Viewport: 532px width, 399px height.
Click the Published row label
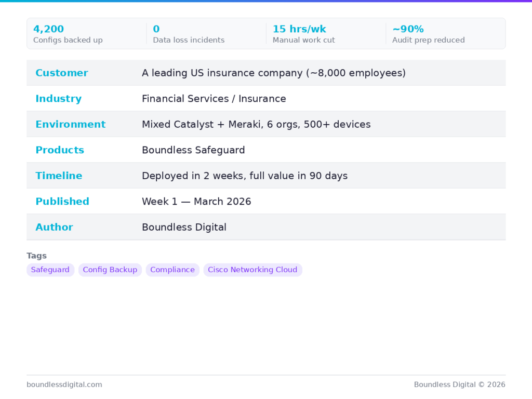pyautogui.click(x=62, y=202)
